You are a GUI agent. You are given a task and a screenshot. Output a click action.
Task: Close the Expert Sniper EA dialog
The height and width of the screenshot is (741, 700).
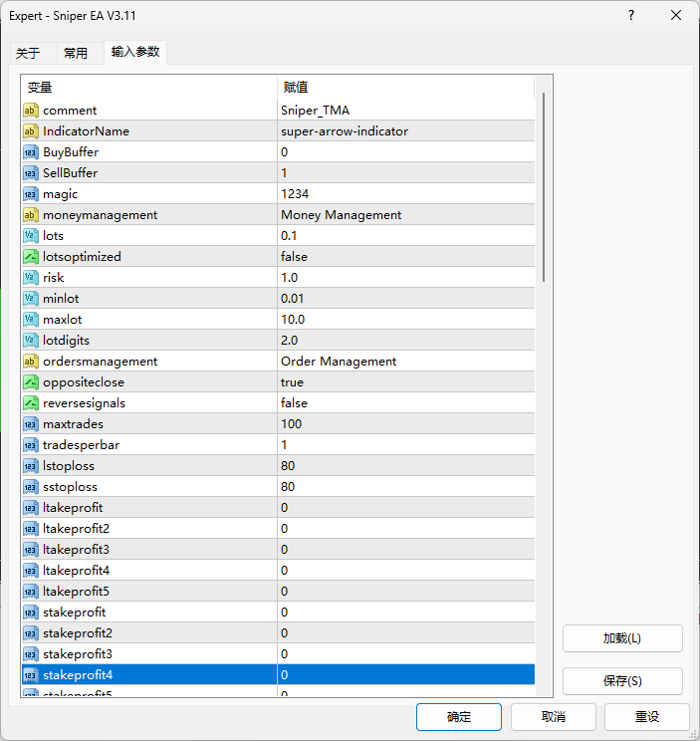676,16
